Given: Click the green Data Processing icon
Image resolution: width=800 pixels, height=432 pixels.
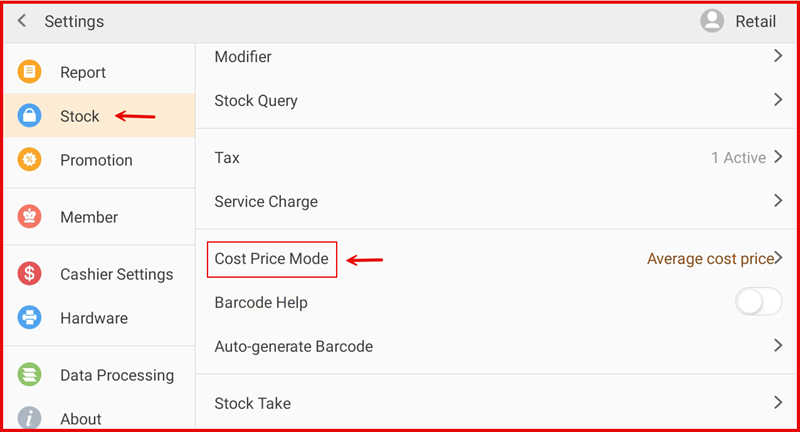Looking at the screenshot, I should 30,375.
